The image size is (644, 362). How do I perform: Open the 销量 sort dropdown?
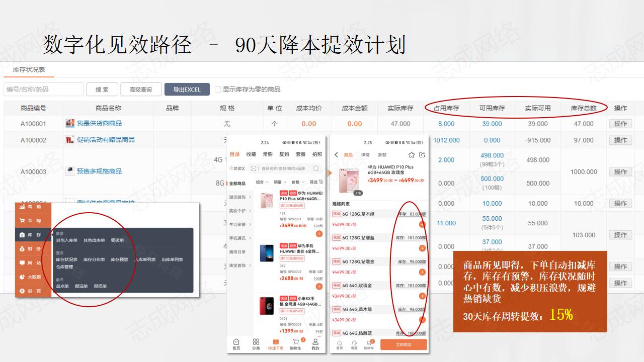tap(280, 183)
